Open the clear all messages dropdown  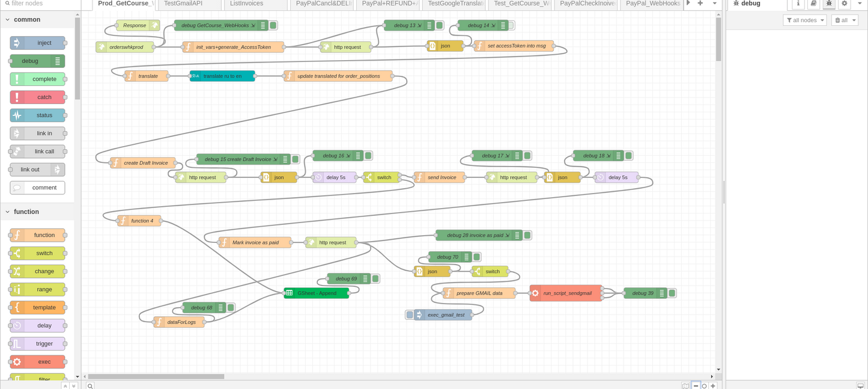[845, 20]
